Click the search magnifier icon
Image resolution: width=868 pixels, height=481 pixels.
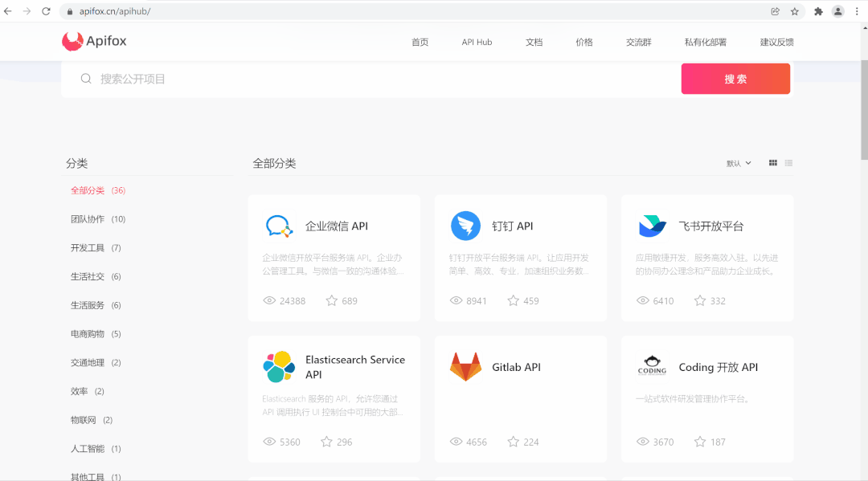tap(86, 79)
